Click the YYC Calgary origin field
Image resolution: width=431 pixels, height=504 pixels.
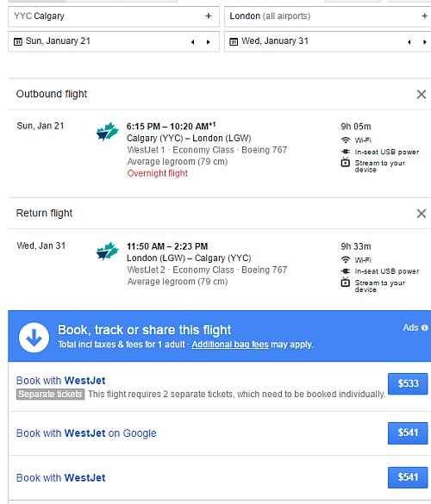click(x=114, y=16)
